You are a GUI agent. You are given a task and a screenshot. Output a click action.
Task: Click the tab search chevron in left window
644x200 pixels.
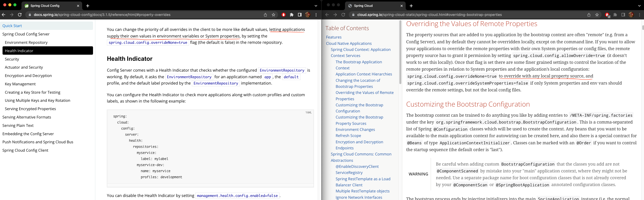(x=316, y=6)
